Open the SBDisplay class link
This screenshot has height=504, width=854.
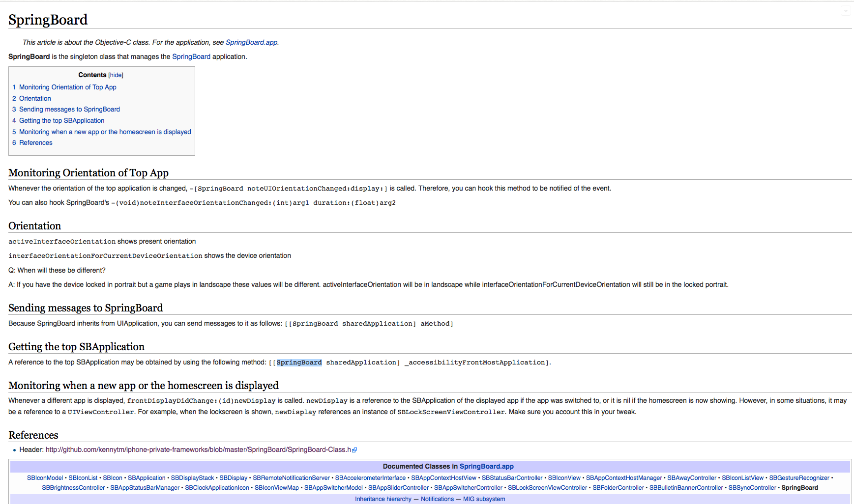click(234, 478)
